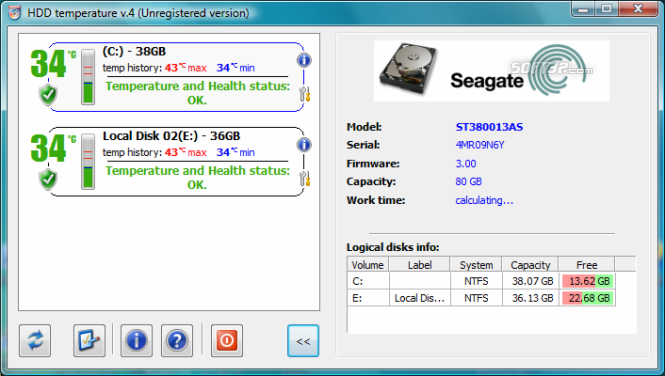Click thermometer gauge of Local Disk 02(E:)
The width and height of the screenshot is (665, 376).
88,161
